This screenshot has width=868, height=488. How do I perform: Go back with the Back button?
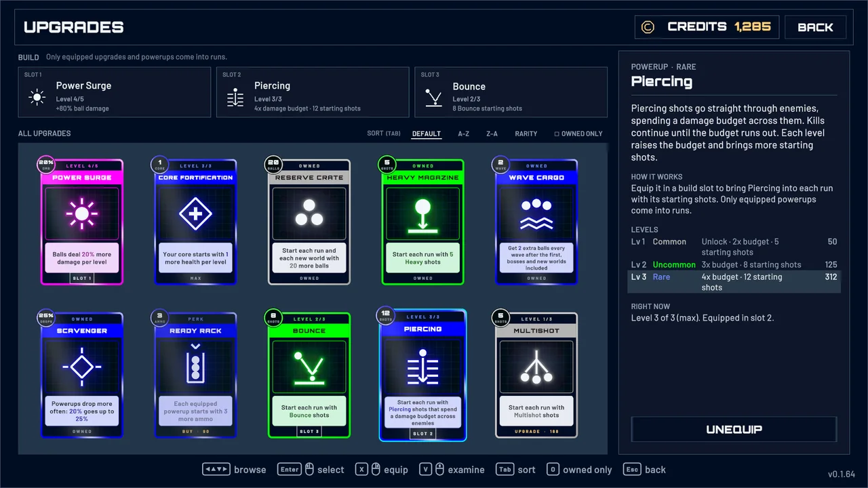(815, 27)
